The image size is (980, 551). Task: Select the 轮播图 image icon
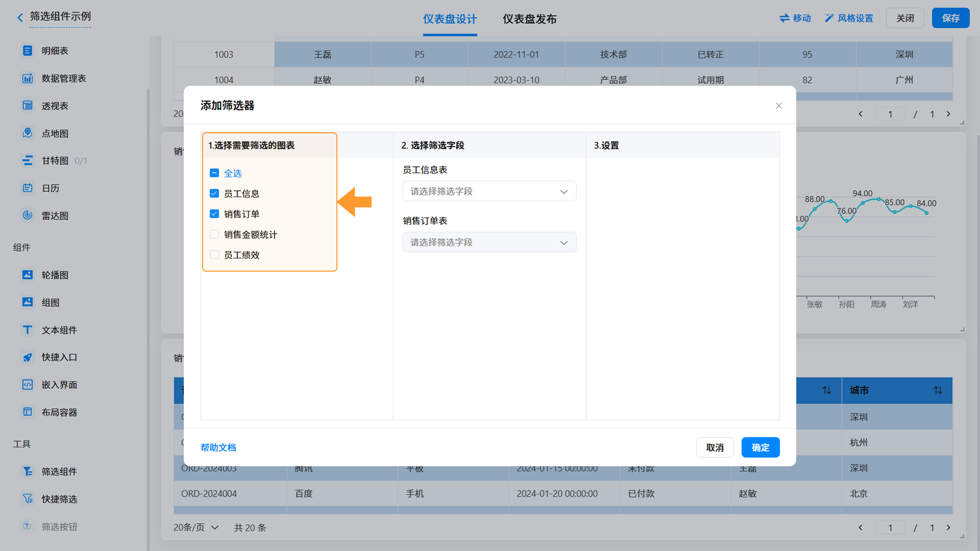[x=27, y=275]
